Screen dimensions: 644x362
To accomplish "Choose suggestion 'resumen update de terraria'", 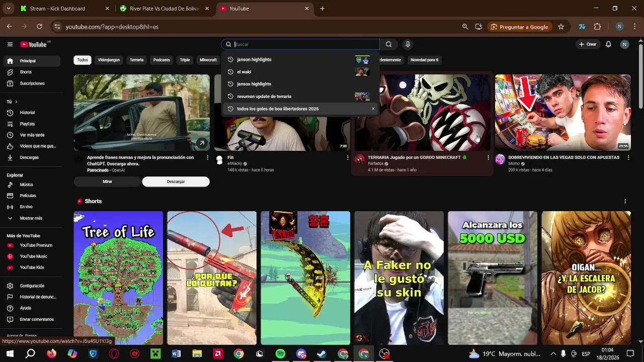I will point(300,97).
